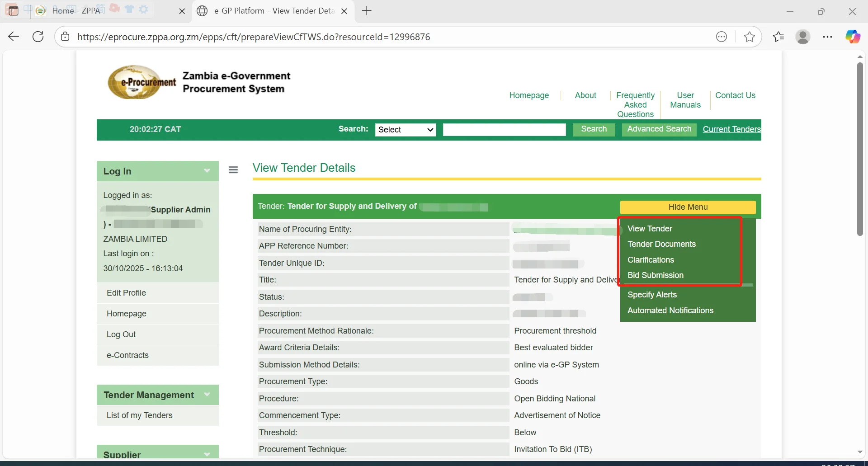Open a new browser tab

[367, 11]
